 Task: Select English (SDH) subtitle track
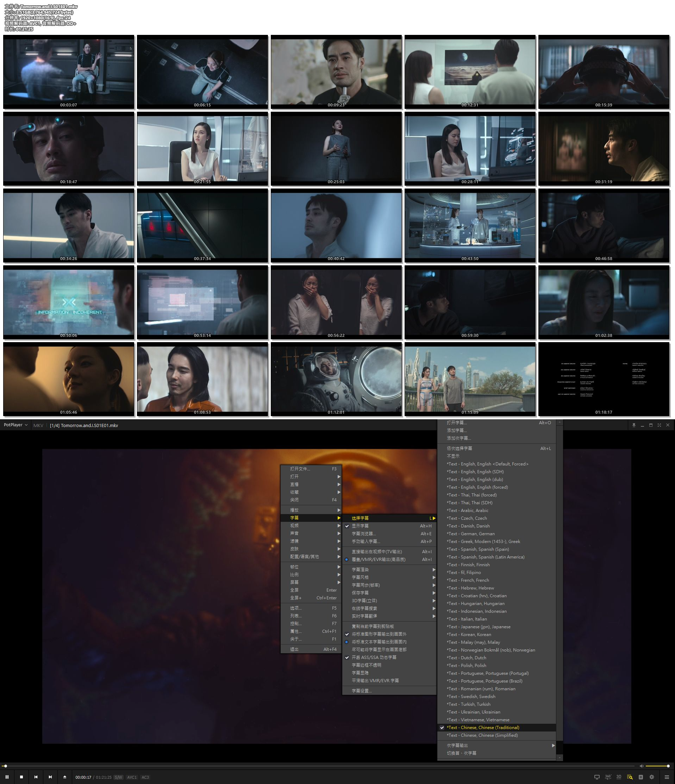pyautogui.click(x=496, y=471)
